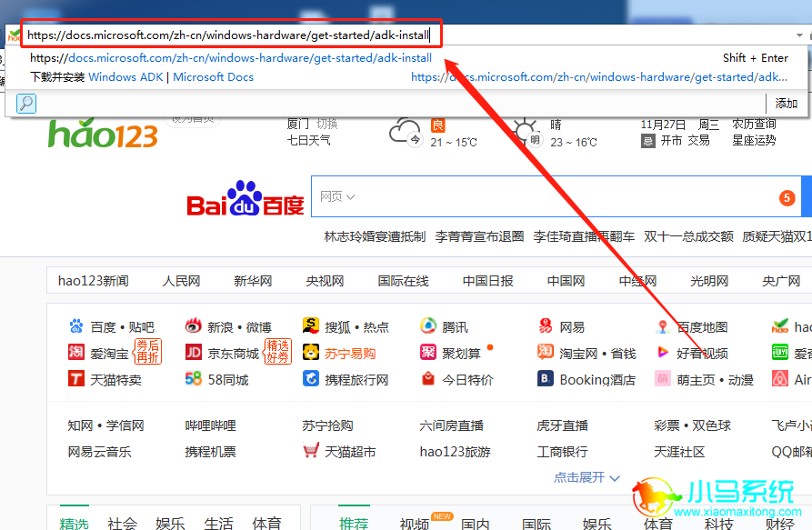Switch to the 精选 news tab
The height and width of the screenshot is (530, 812).
pyautogui.click(x=74, y=523)
